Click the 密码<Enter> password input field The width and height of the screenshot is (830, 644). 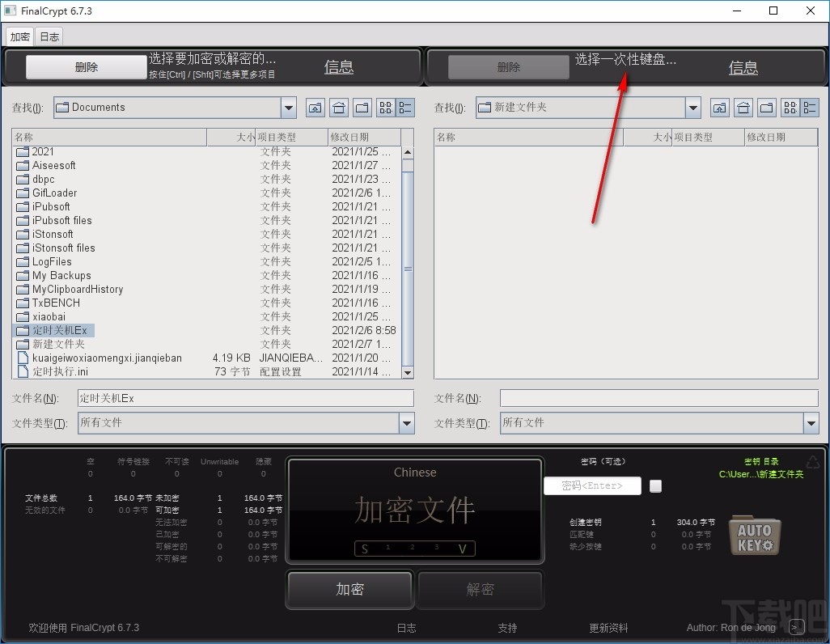[593, 485]
